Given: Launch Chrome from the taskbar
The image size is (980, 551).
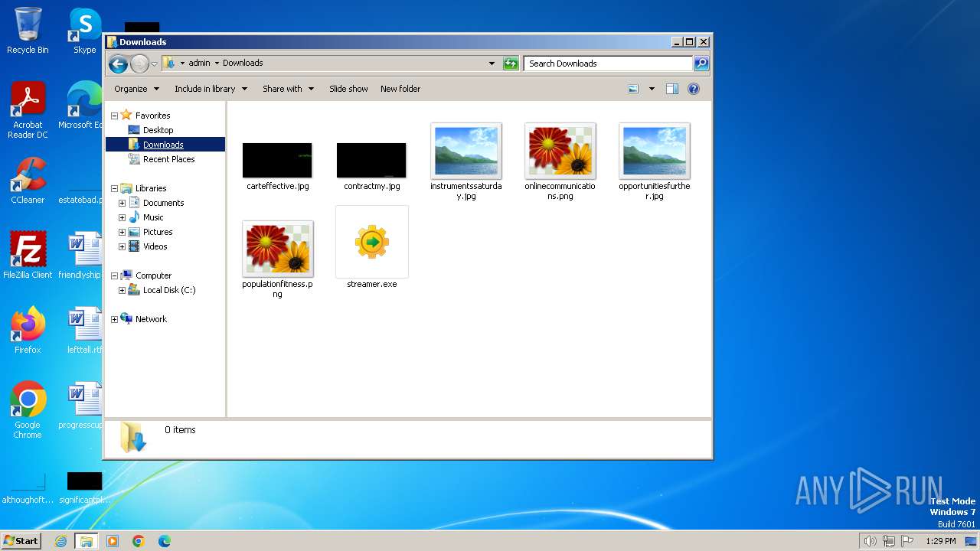Looking at the screenshot, I should [139, 541].
